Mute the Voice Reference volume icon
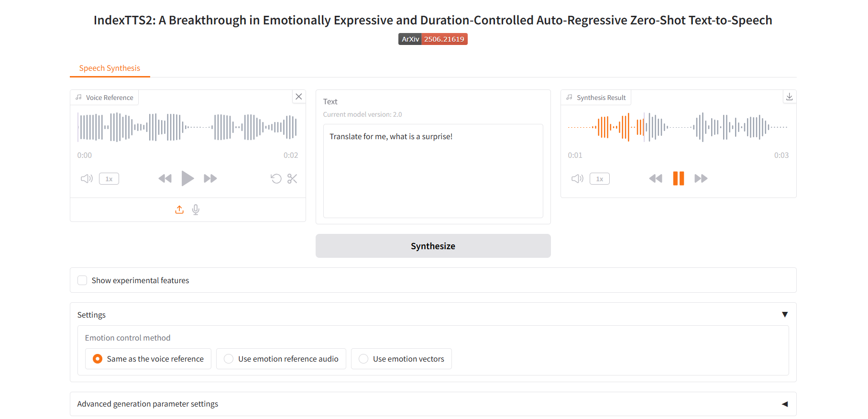This screenshot has width=868, height=419. click(x=87, y=179)
